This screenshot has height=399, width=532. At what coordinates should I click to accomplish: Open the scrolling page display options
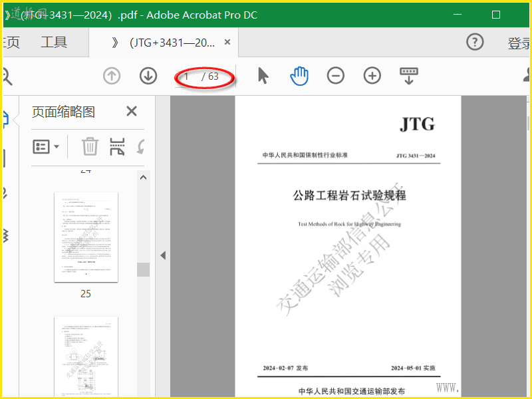coord(409,76)
